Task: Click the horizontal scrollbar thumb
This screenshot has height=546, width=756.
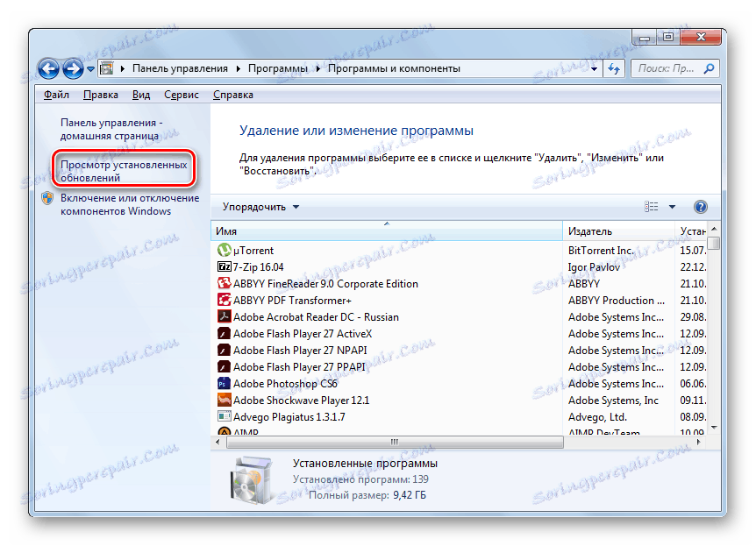Action: tap(395, 442)
